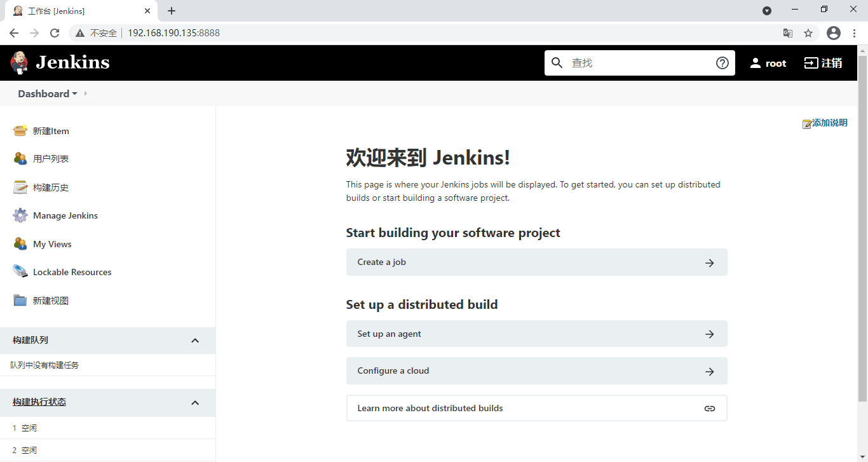The width and height of the screenshot is (868, 462).
Task: Select the 工作台 [Jenkins] browser tab
Action: pos(81,11)
